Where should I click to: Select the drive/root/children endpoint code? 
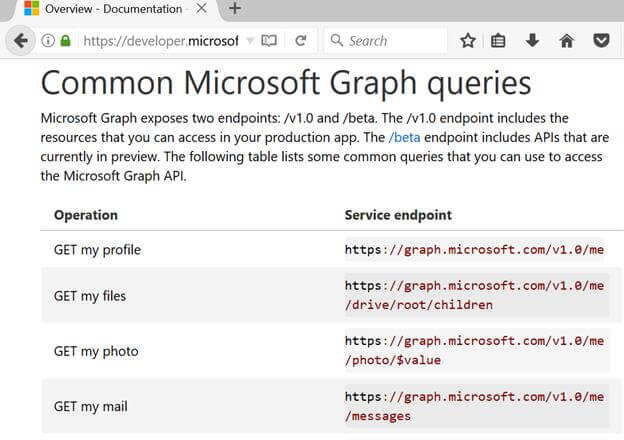474,296
